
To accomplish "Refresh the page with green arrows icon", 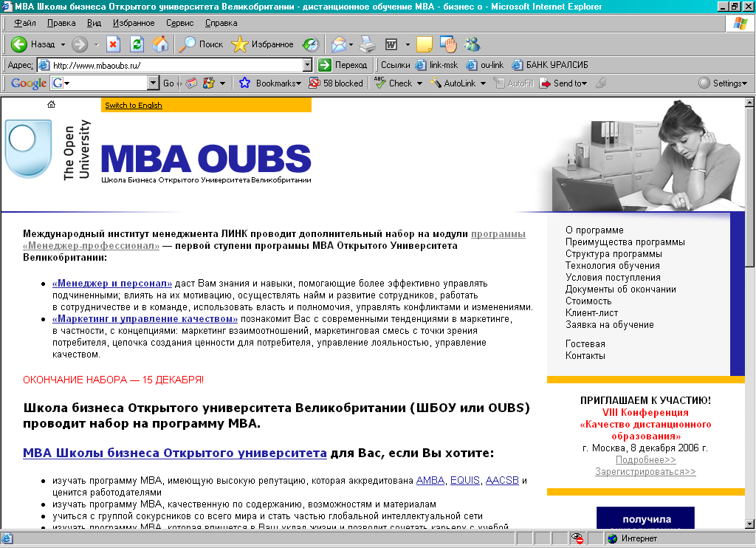I will [137, 44].
